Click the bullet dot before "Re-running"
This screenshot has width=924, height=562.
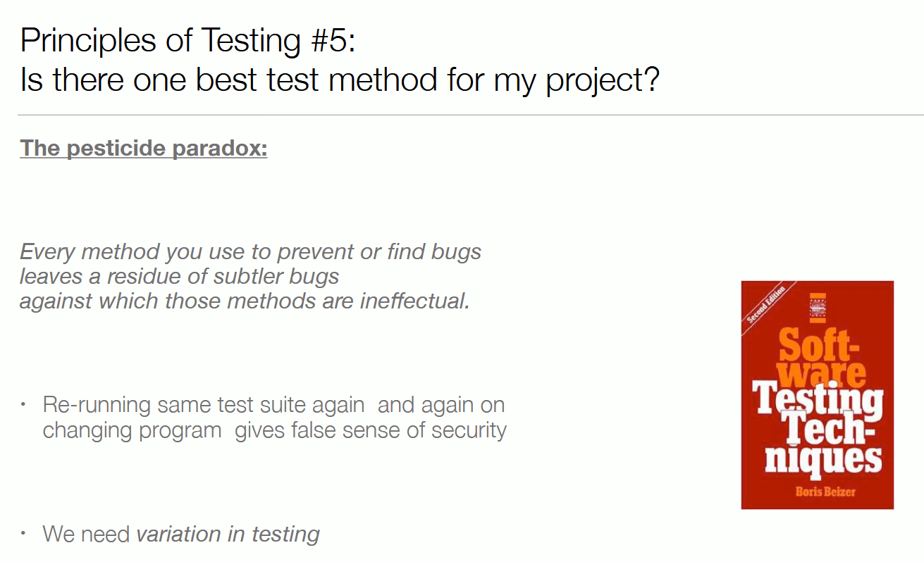pyautogui.click(x=23, y=405)
